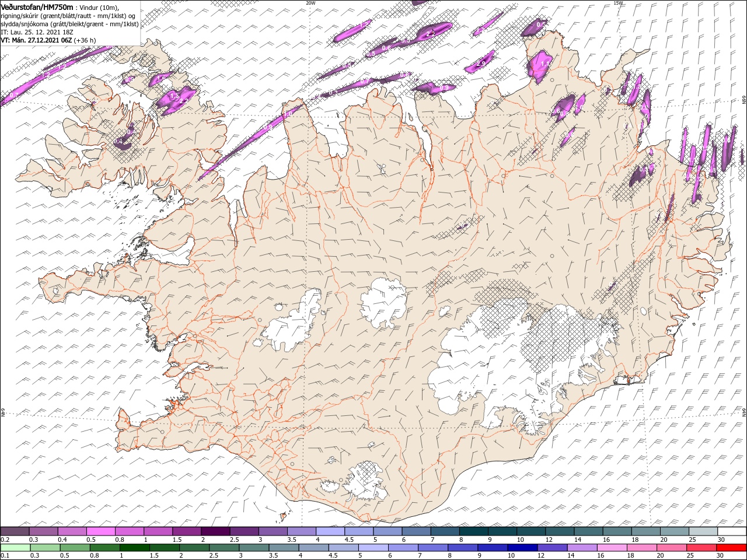Pick top-row light blue swatch between 4 and 4.5
The height and width of the screenshot is (560, 747).
(330, 531)
